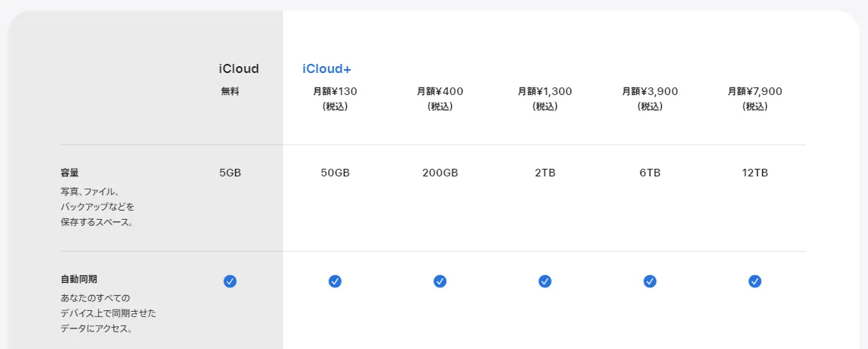Click (税込) under the ¥130 price
Screen dimensions: 868x349
(x=335, y=106)
